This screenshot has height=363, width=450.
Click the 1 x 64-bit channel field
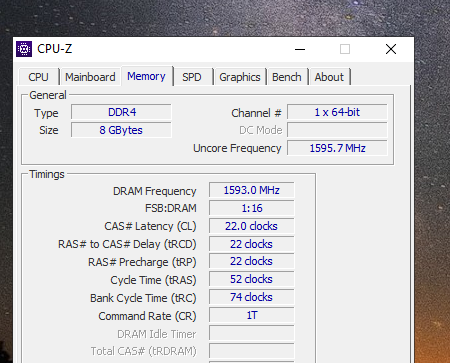pos(337,112)
